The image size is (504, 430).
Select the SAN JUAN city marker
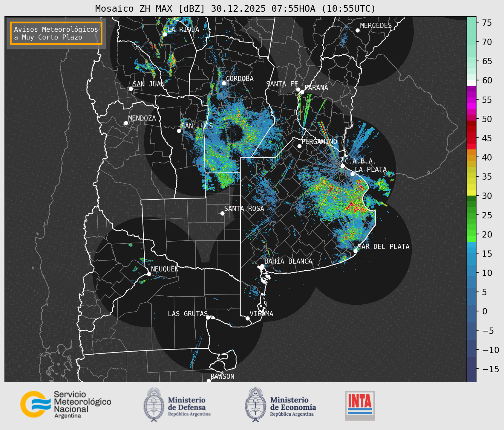tap(131, 89)
